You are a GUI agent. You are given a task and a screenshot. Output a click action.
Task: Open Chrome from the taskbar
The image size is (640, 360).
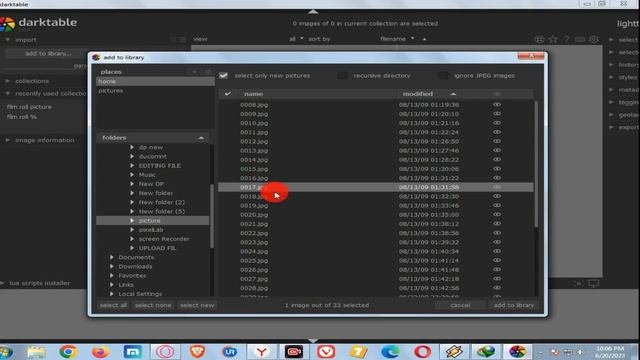coord(68,351)
